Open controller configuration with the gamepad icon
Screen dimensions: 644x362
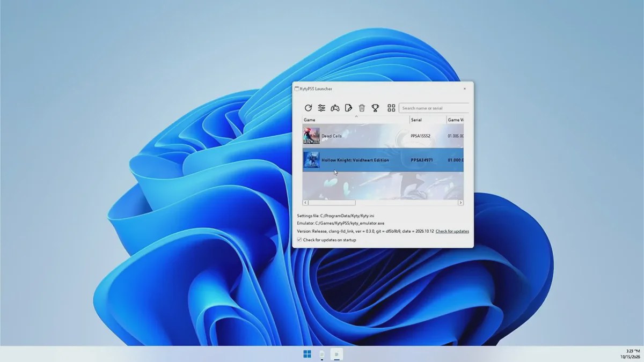coord(335,108)
